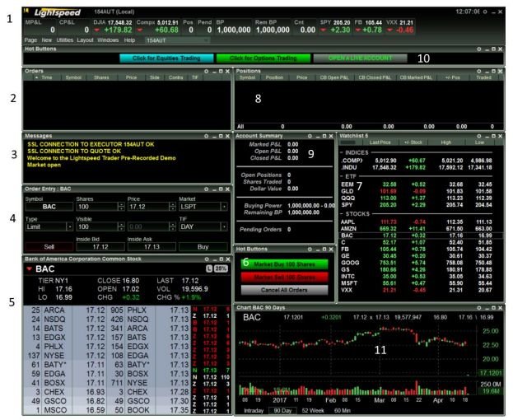Switch chart to 52 Week tab
The height and width of the screenshot is (420, 513).
313,410
